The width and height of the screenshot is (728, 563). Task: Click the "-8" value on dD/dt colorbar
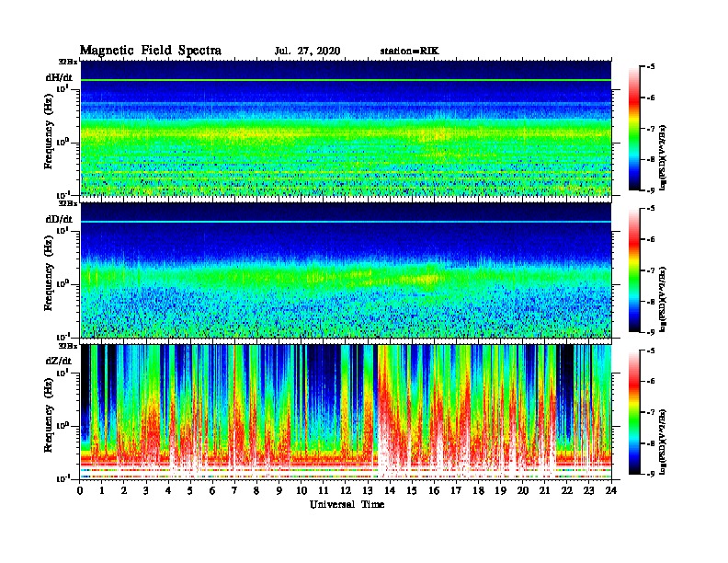click(x=651, y=302)
